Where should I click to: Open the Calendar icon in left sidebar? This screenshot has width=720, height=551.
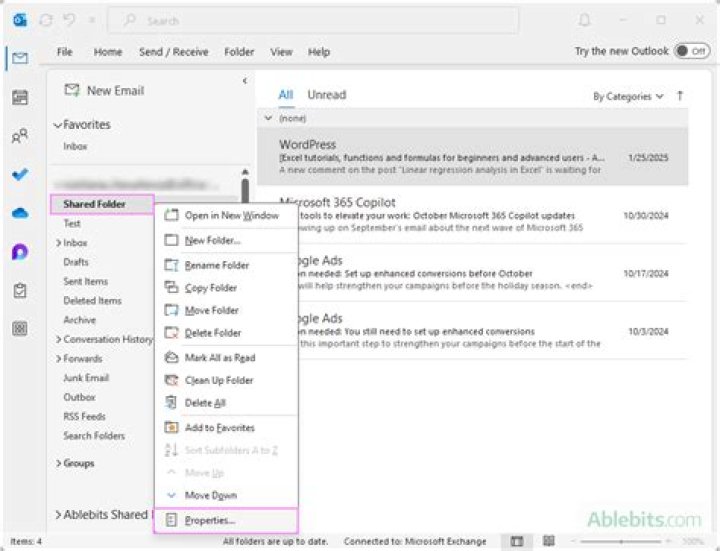pyautogui.click(x=20, y=97)
